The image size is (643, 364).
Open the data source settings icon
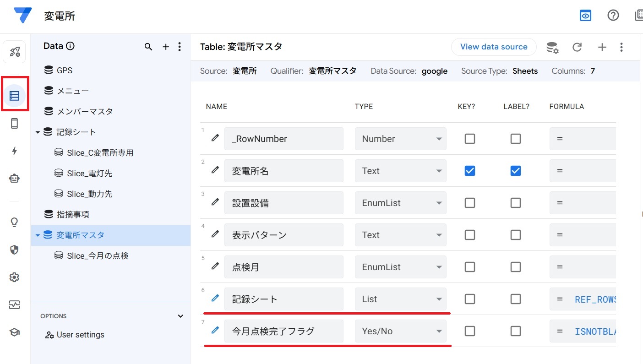click(552, 47)
